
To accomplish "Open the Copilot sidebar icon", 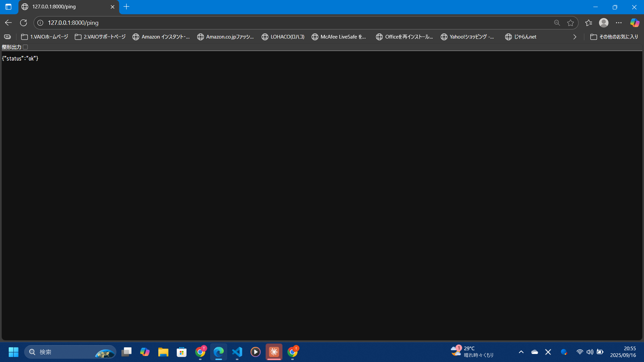I will click(635, 23).
